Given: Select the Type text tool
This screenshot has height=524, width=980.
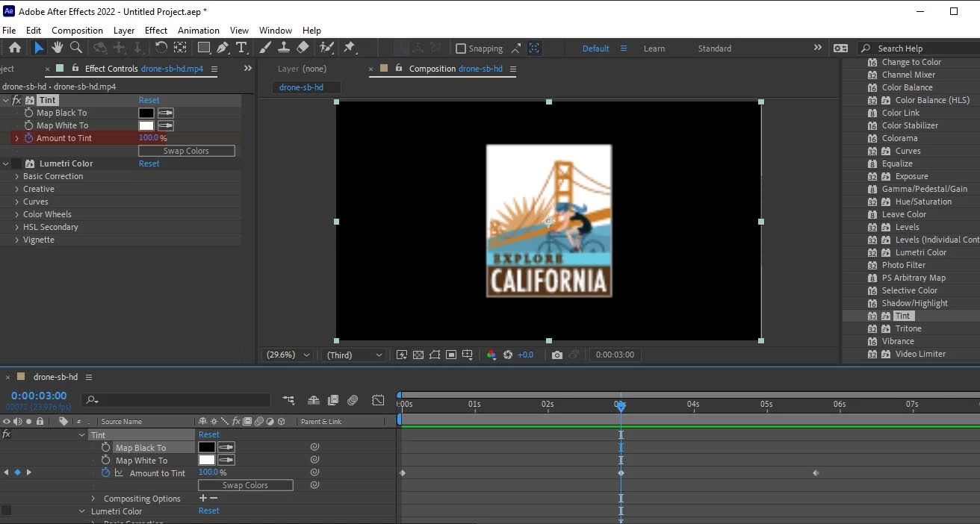Looking at the screenshot, I should (x=241, y=48).
